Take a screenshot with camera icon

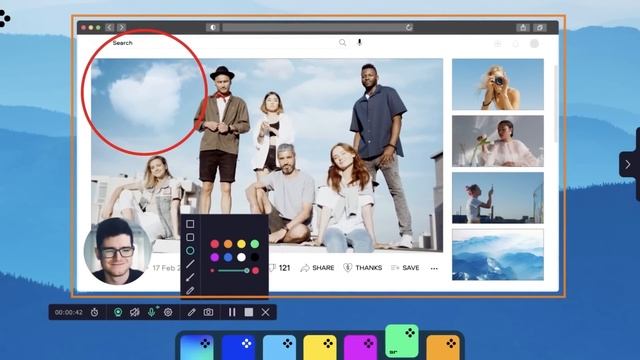pos(208,312)
